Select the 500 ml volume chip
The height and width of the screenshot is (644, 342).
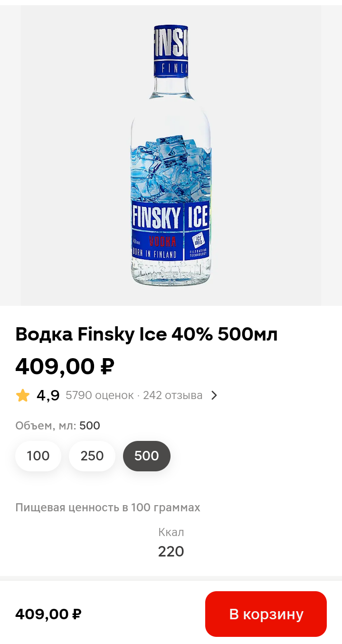[x=146, y=456]
